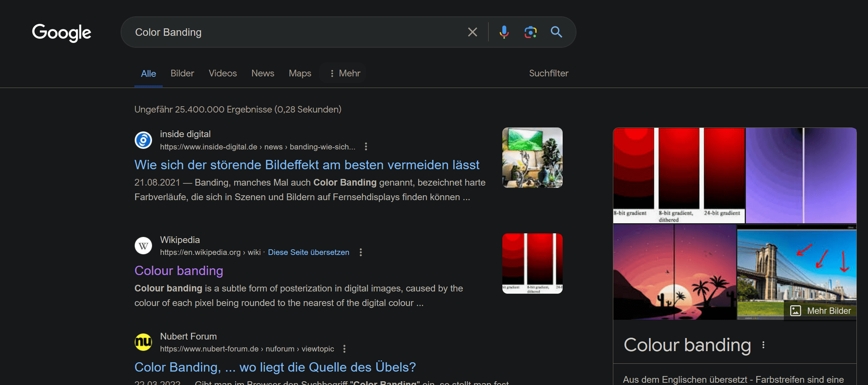Click the 'Wikipedia' site name
The width and height of the screenshot is (868, 385).
pyautogui.click(x=180, y=240)
